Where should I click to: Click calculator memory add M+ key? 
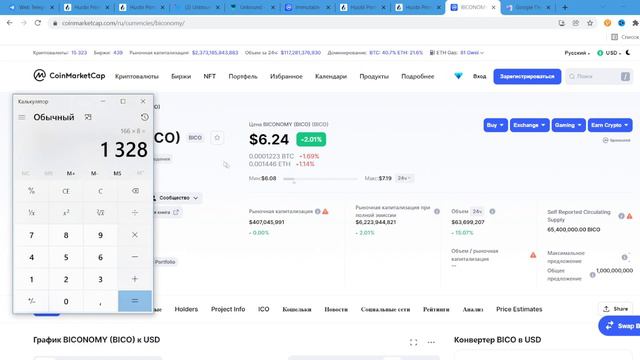[x=71, y=173]
